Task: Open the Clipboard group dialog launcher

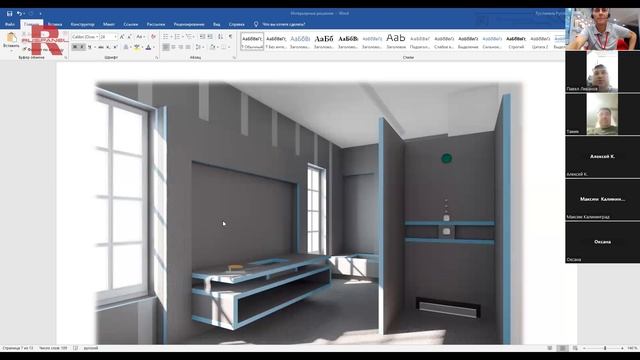Action: click(65, 58)
